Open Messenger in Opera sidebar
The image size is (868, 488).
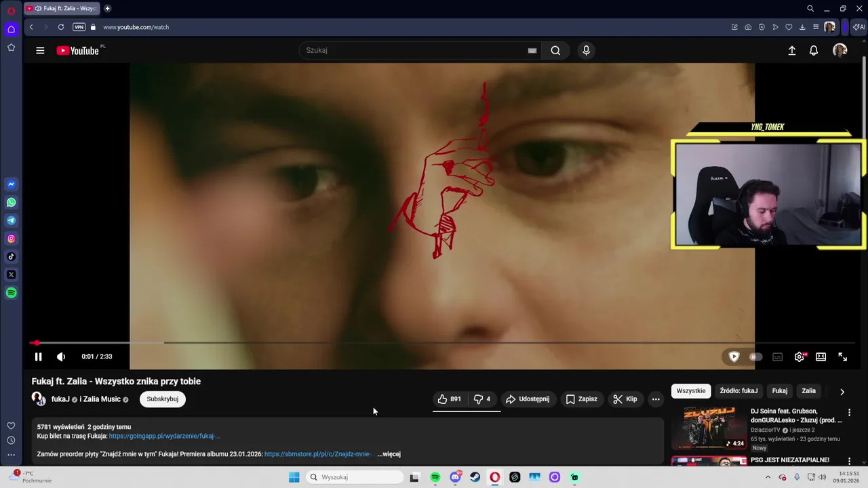pyautogui.click(x=11, y=184)
